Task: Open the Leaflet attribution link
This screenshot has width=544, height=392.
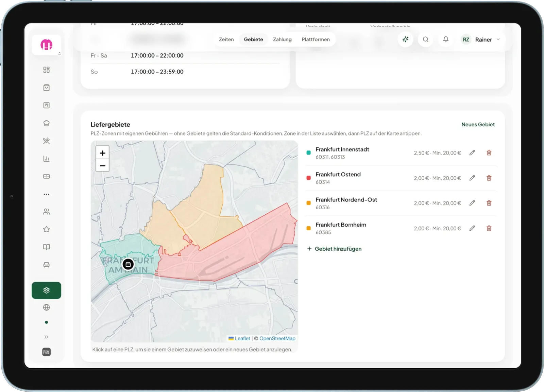Action: coord(239,338)
